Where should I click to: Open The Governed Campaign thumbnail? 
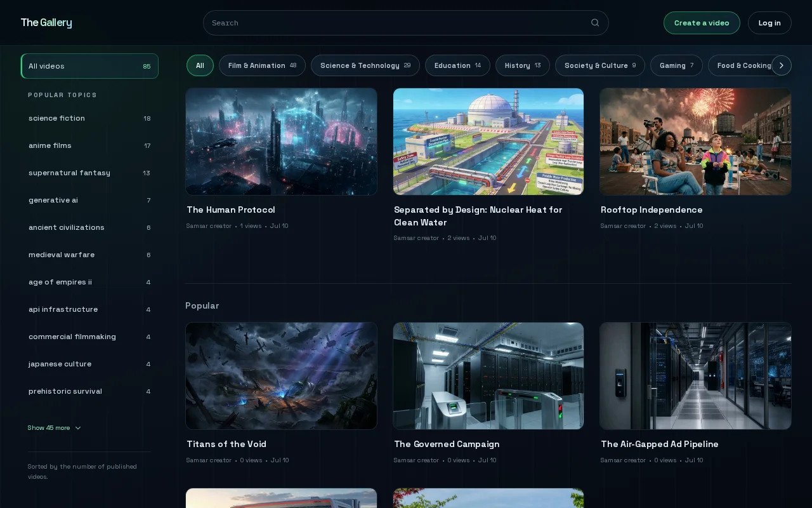click(488, 376)
